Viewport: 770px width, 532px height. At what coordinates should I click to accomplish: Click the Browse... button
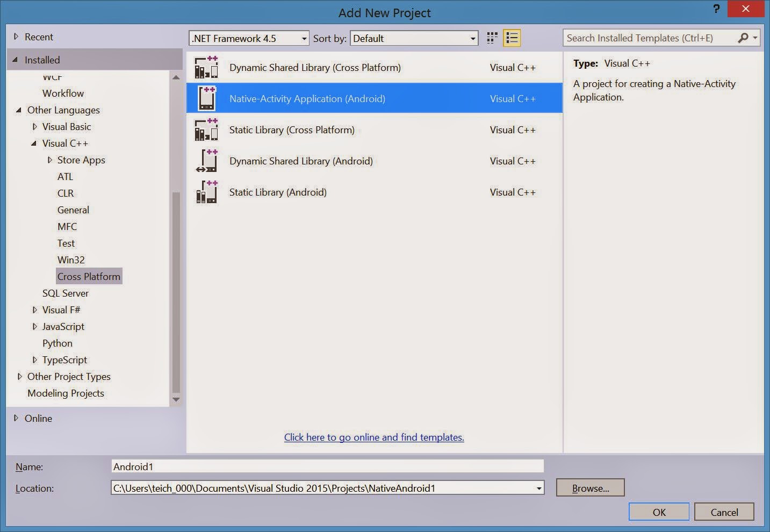591,488
